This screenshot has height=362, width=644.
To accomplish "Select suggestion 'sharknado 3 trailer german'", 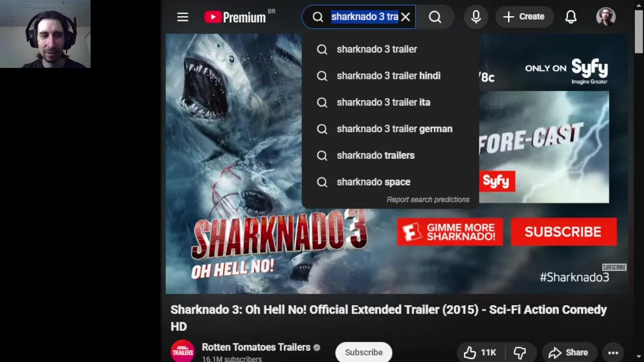I will [x=390, y=129].
